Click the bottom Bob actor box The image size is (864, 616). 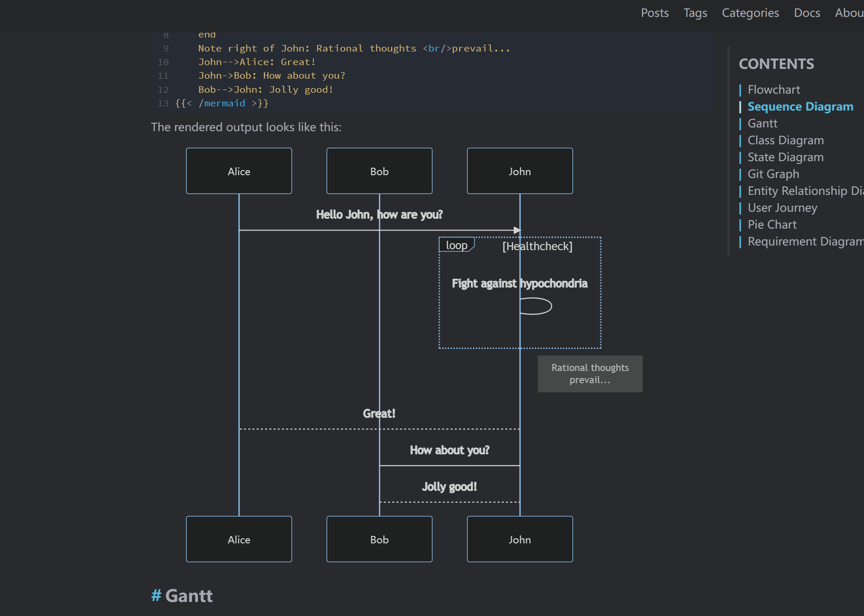coord(379,539)
